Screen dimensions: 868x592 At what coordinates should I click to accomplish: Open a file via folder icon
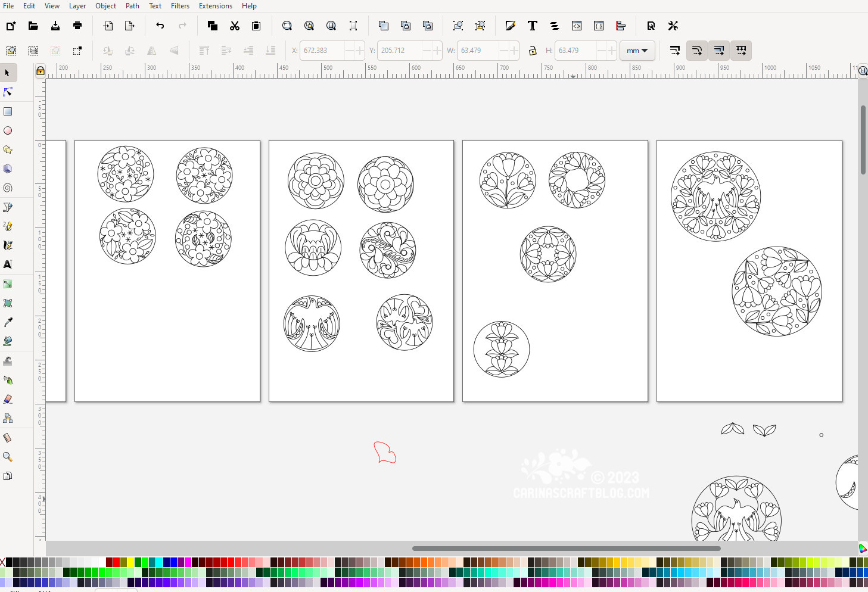point(33,26)
